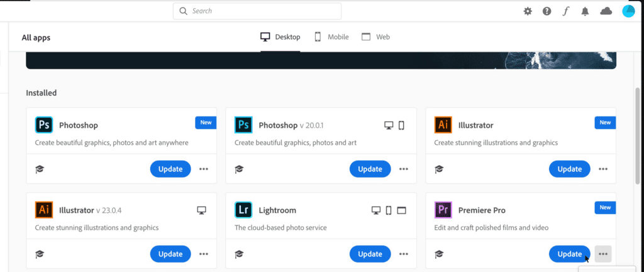
Task: Click "Create beautiful graphics, photos and art anywhere" text
Action: pos(112,142)
